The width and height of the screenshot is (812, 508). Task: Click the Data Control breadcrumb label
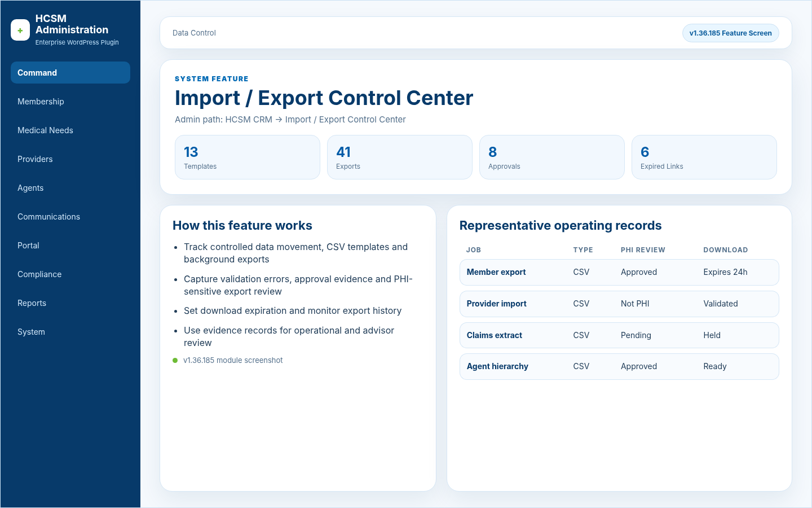[194, 33]
